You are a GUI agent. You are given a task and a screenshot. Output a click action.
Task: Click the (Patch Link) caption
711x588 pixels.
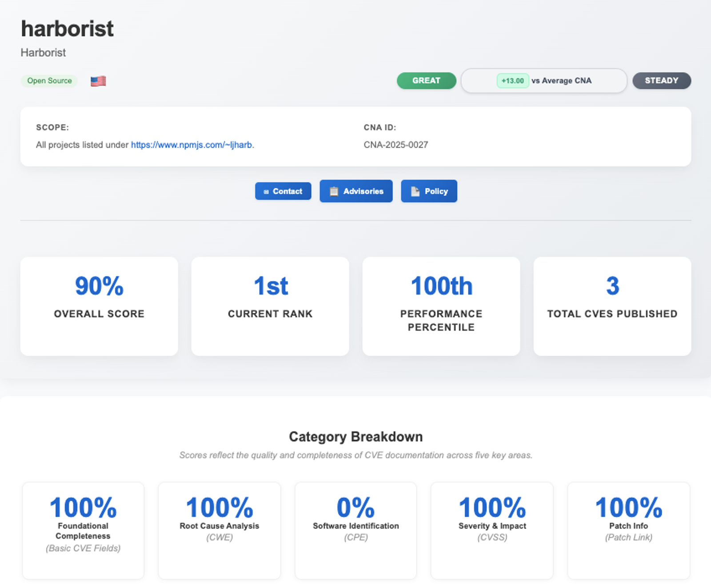(x=629, y=537)
